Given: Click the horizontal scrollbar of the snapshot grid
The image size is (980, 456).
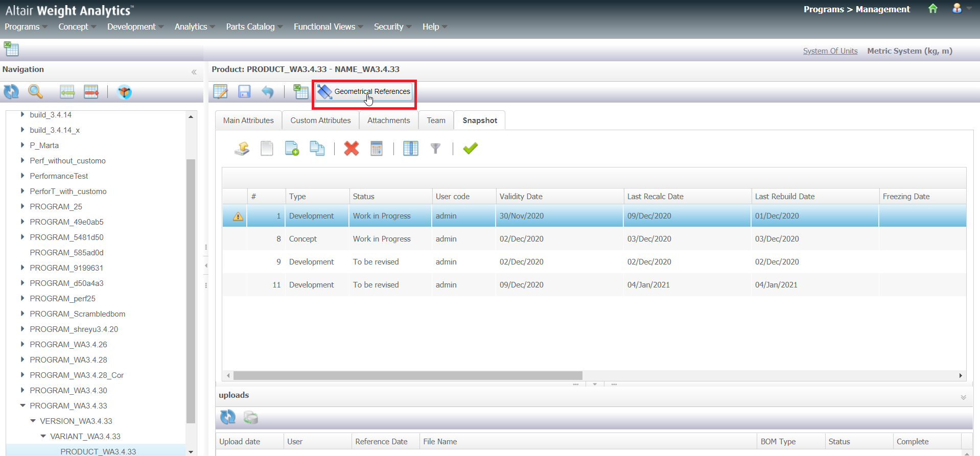Looking at the screenshot, I should 408,376.
